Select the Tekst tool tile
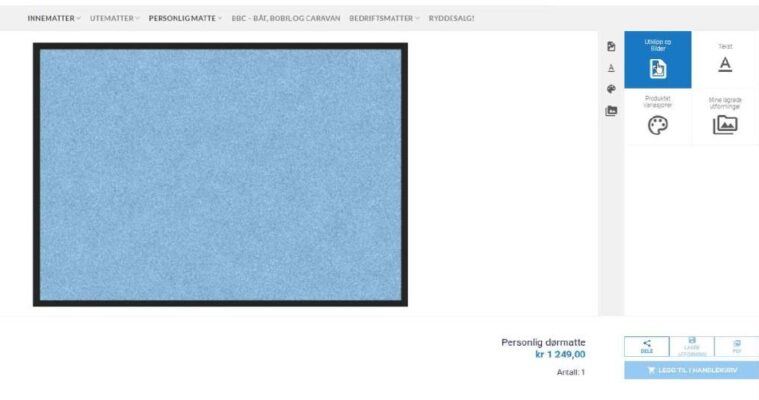This screenshot has height=400, width=759. coord(725,60)
